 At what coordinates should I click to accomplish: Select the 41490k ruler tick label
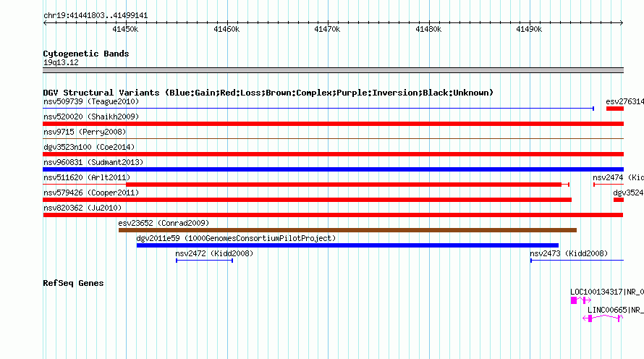tap(529, 29)
